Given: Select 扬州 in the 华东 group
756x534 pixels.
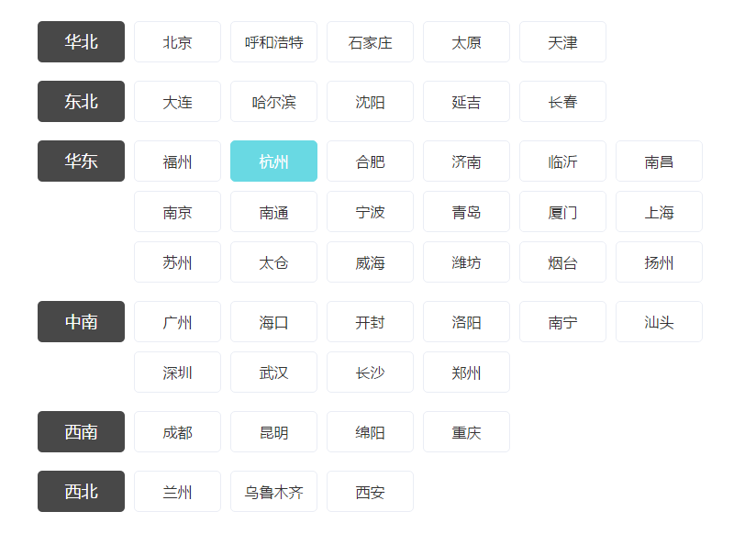Looking at the screenshot, I should click(x=659, y=262).
